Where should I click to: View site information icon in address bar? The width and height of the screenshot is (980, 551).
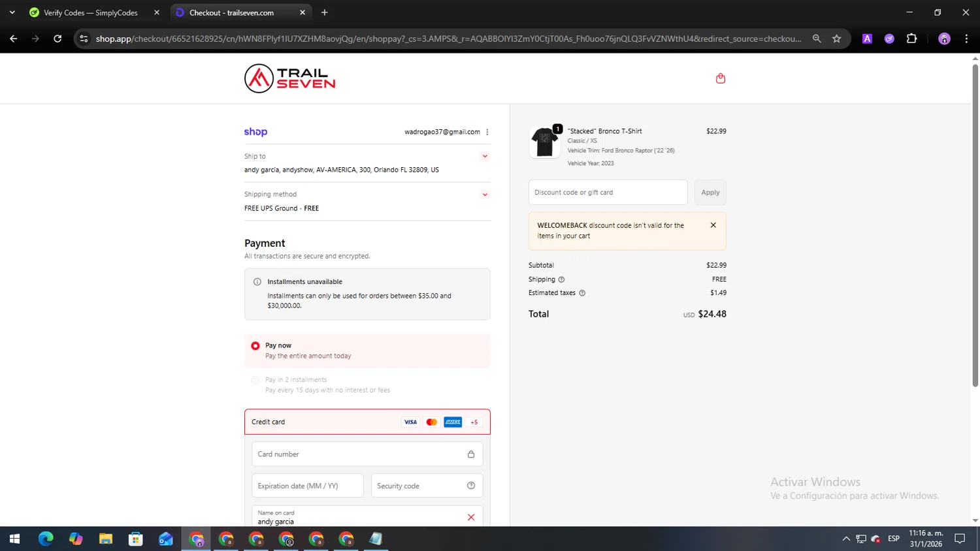pos(84,39)
